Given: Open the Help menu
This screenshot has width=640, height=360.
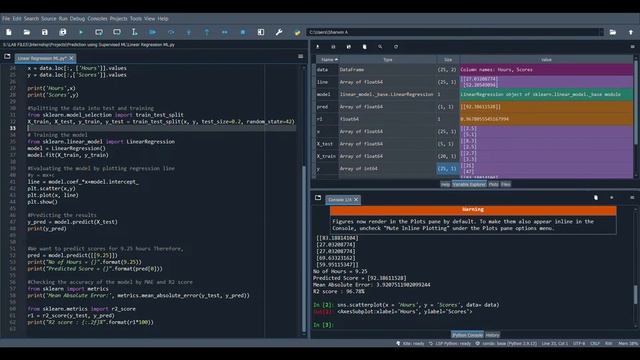Looking at the screenshot, I should coord(163,19).
